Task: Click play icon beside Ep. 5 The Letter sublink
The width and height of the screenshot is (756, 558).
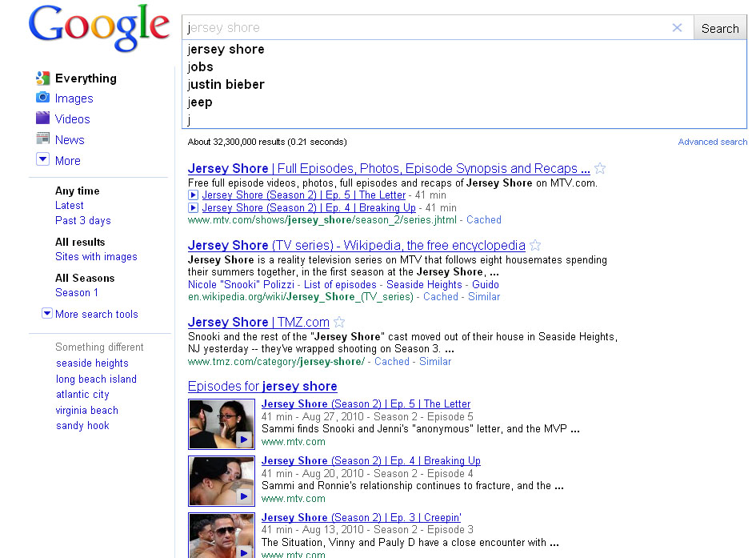Action: click(193, 195)
